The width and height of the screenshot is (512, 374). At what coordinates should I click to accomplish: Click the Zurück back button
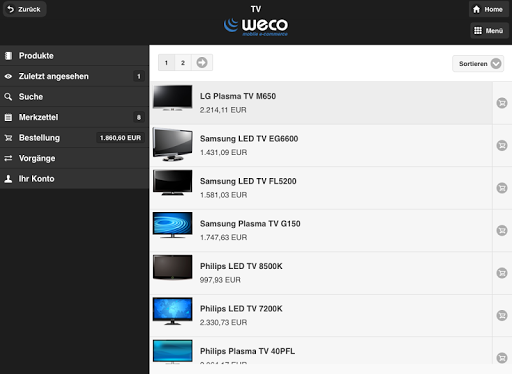click(24, 9)
